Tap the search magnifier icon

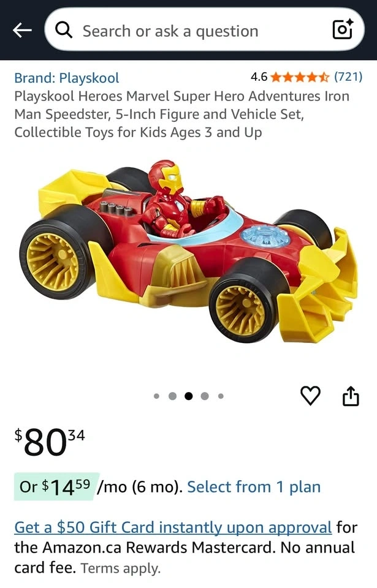[x=64, y=30]
